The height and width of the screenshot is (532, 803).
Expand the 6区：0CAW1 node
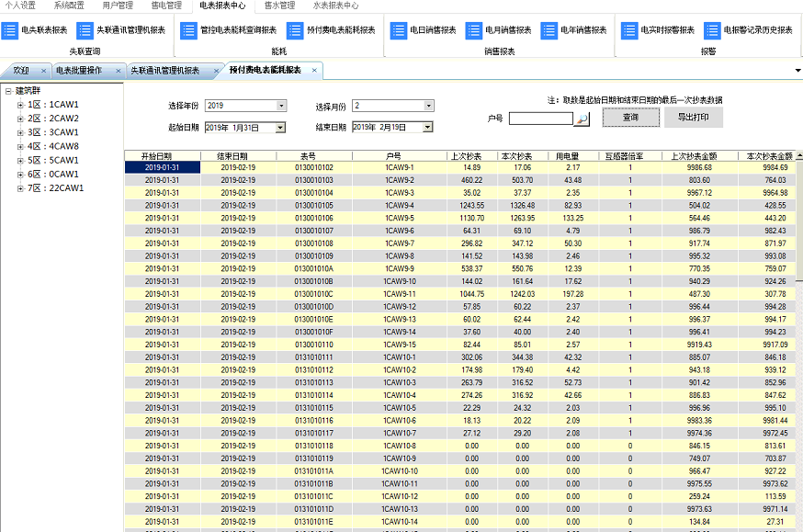[20, 175]
